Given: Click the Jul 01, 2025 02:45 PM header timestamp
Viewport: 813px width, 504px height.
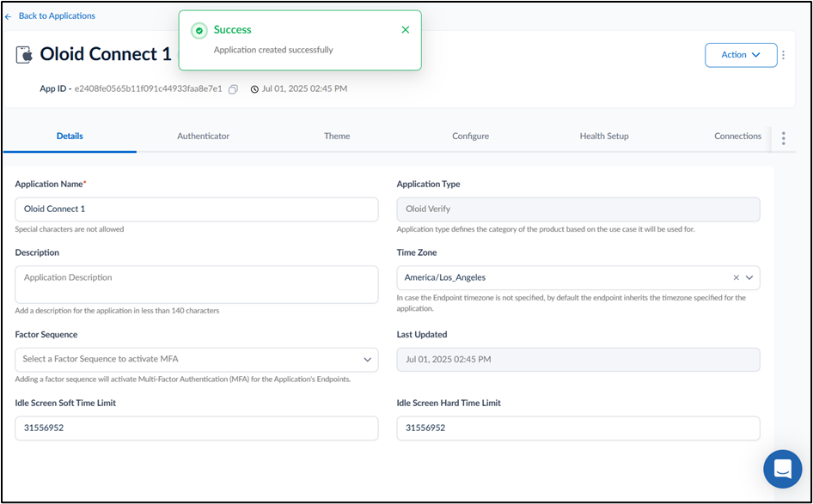Looking at the screenshot, I should point(304,89).
